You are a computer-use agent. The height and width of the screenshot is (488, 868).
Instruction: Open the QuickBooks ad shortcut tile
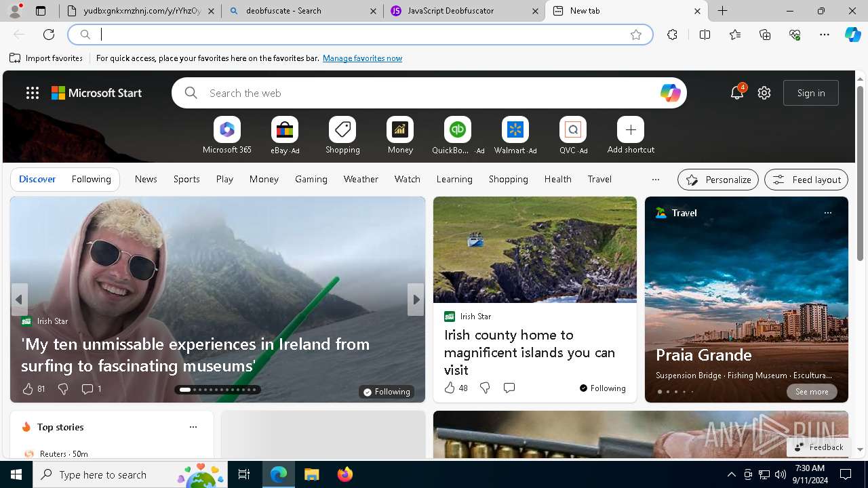(458, 136)
